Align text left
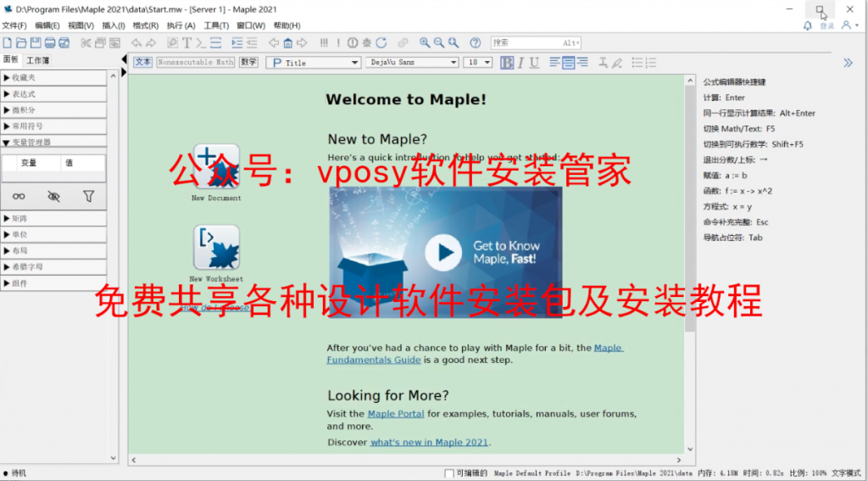Image resolution: width=868 pixels, height=481 pixels. (x=554, y=63)
